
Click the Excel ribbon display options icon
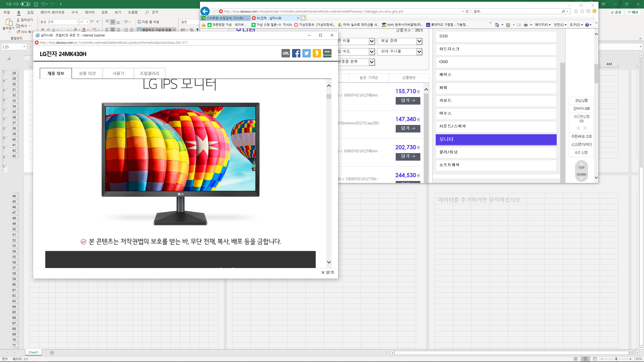coord(603,4)
